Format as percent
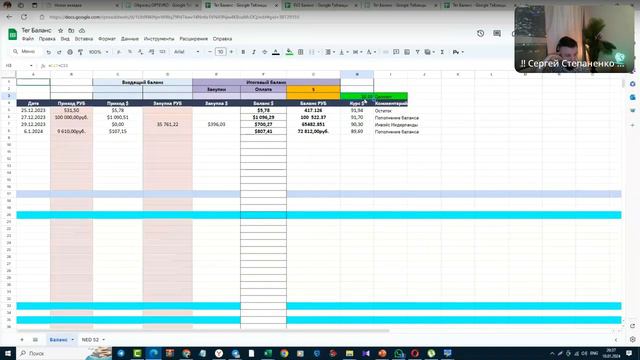This screenshot has height=360, width=640. (x=130, y=52)
